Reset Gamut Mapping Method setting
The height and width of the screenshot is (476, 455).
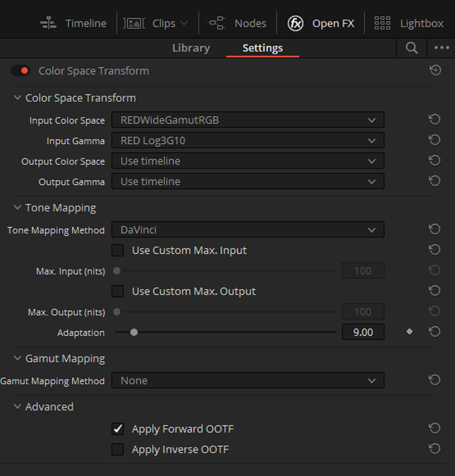434,380
